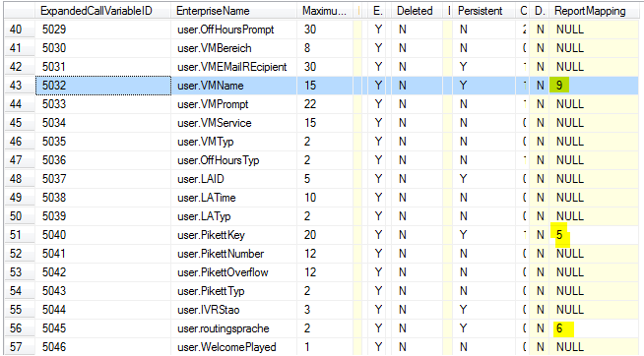Click maximum length 8 for user.VMBereich
This screenshot has height=356, width=644.
pos(325,48)
